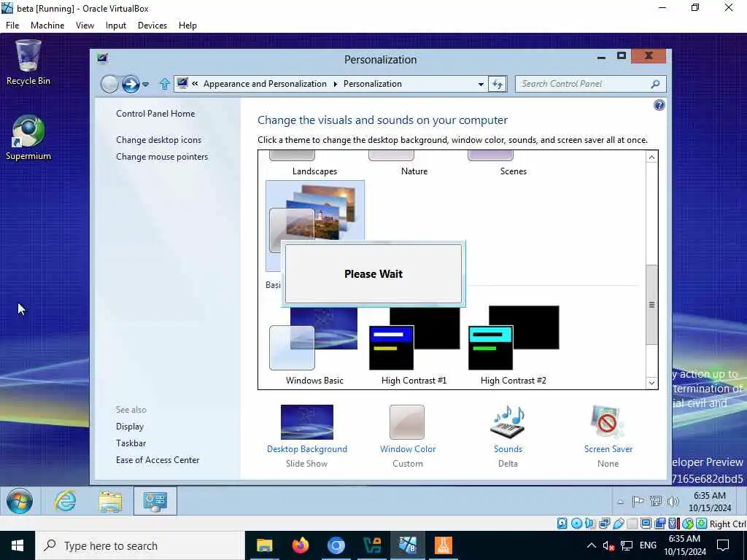
Task: Click VirtualBox recording indicator icon
Action: (659, 524)
